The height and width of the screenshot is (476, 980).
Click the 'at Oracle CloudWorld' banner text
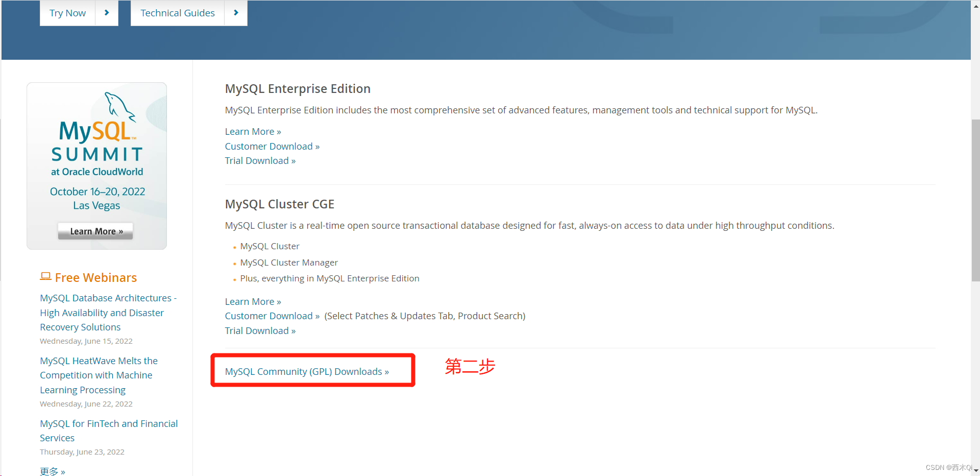tap(97, 172)
